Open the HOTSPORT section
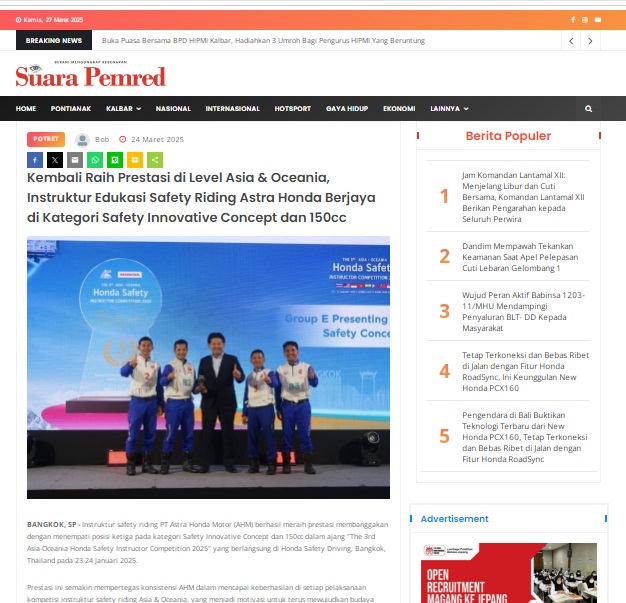The image size is (626, 603). pyautogui.click(x=293, y=109)
